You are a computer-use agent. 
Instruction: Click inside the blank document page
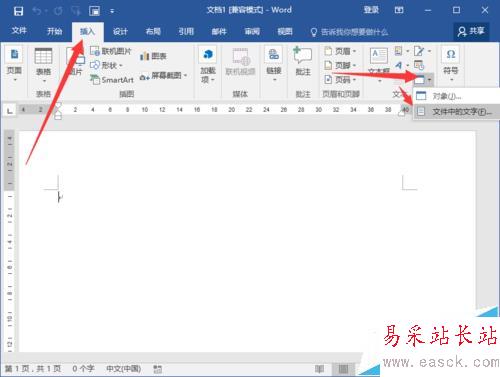247,241
